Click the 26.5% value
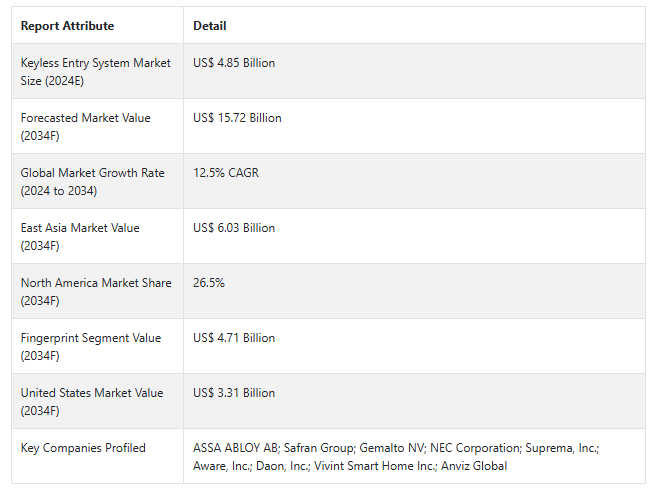Viewport: 651px width, 492px height. (209, 283)
